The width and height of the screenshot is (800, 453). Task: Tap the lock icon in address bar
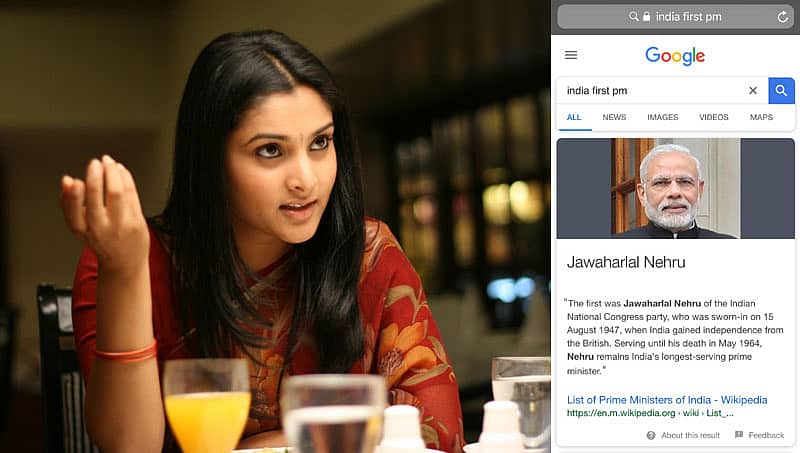coord(646,16)
